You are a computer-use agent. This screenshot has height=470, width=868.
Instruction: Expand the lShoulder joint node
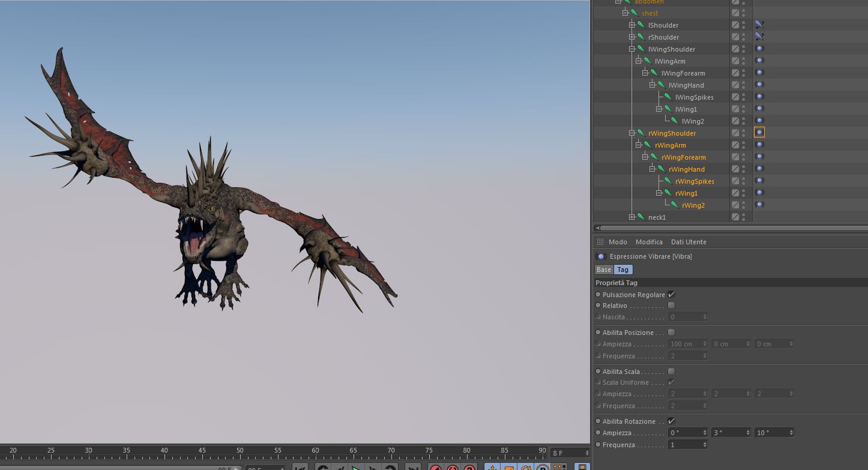coord(632,25)
